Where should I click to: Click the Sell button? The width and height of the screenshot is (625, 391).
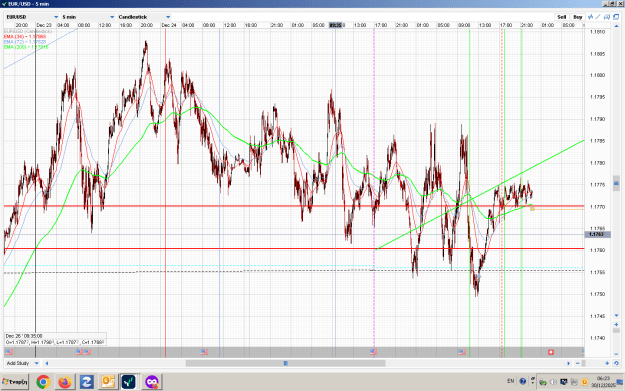562,17
